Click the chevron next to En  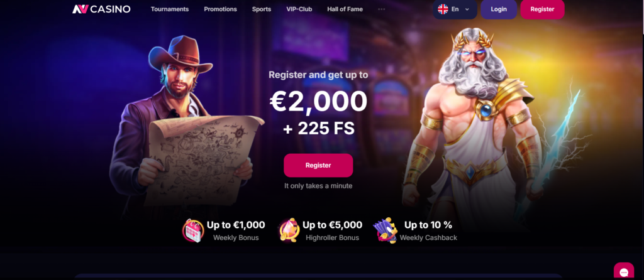[467, 9]
